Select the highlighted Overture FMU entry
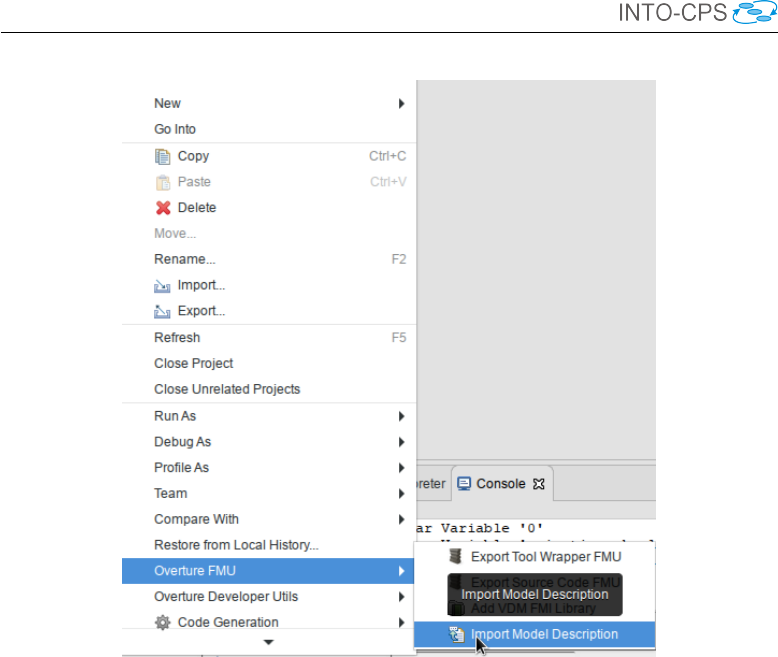The width and height of the screenshot is (778, 657). click(268, 571)
